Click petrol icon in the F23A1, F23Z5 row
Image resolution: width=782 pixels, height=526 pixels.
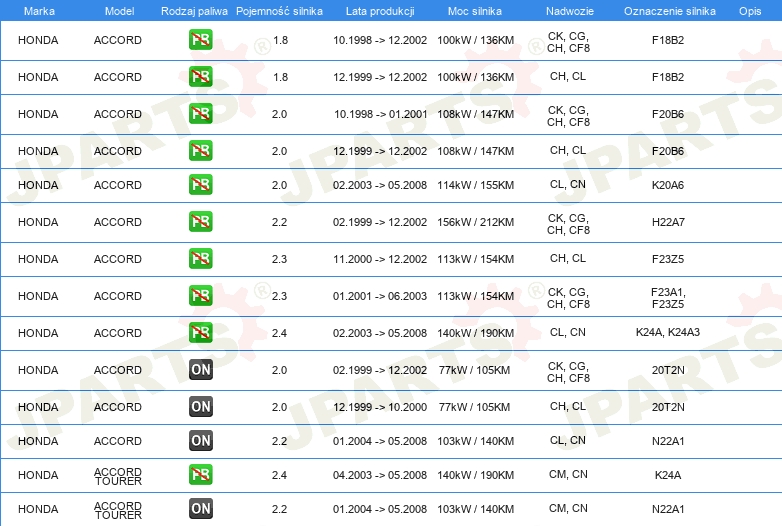point(200,296)
